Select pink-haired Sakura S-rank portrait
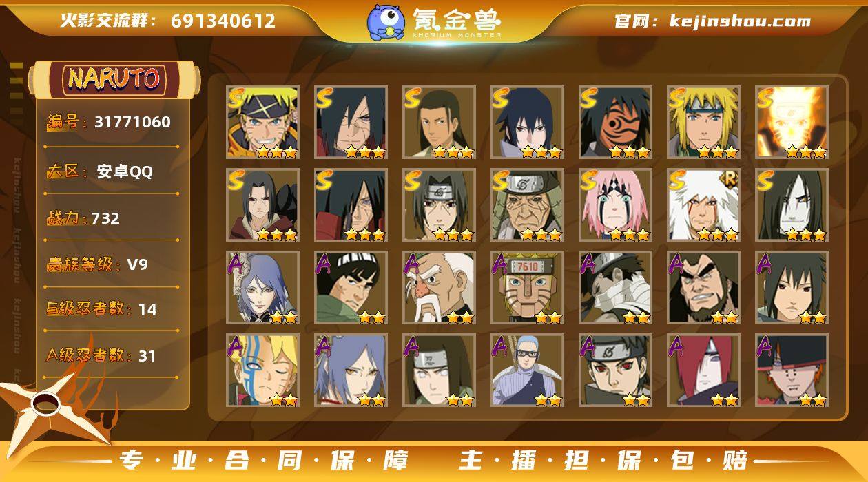The image size is (868, 482). [615, 205]
